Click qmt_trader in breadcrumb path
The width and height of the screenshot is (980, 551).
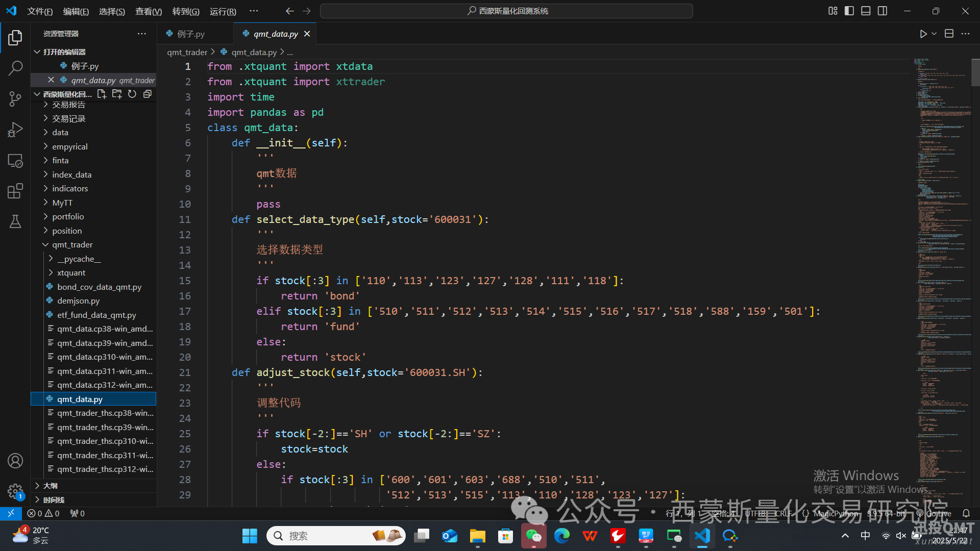click(x=187, y=52)
